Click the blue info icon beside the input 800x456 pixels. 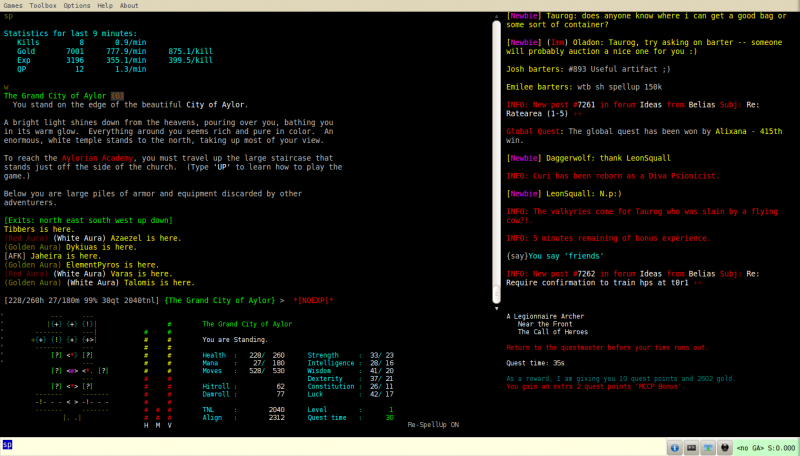click(x=674, y=448)
